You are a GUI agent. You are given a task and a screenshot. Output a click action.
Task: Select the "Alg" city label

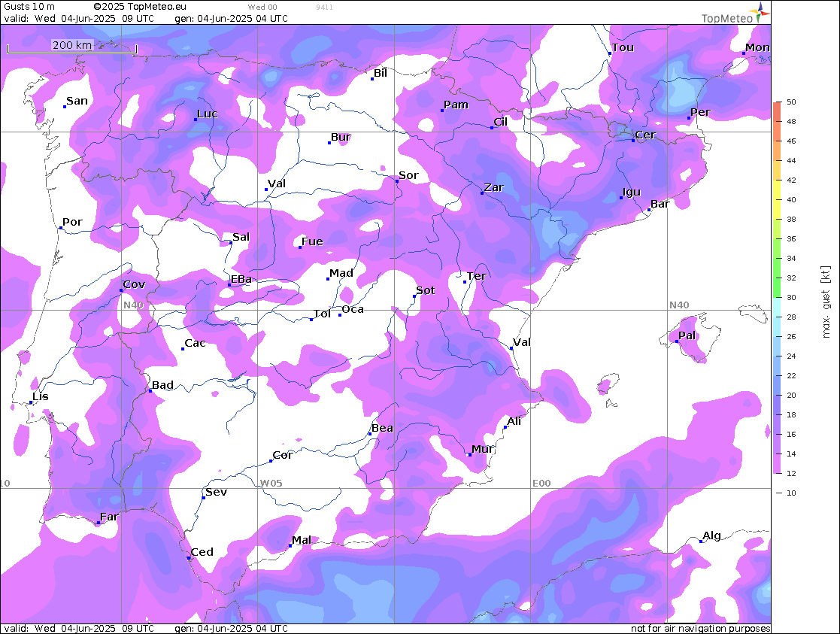(711, 535)
